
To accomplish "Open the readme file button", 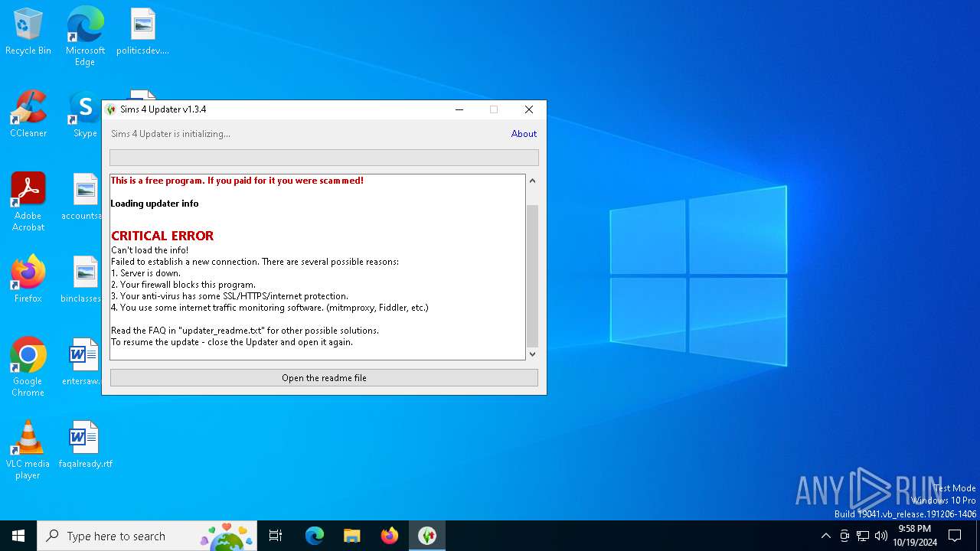I will click(324, 378).
